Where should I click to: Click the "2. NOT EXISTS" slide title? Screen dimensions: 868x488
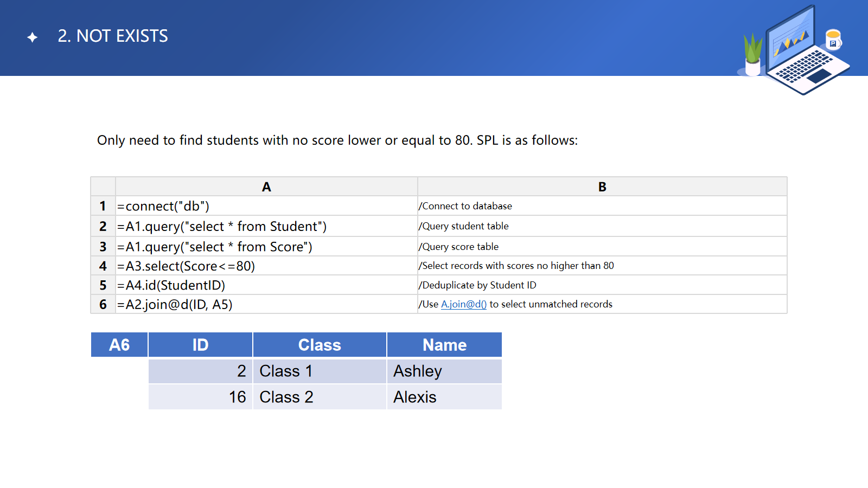(113, 36)
